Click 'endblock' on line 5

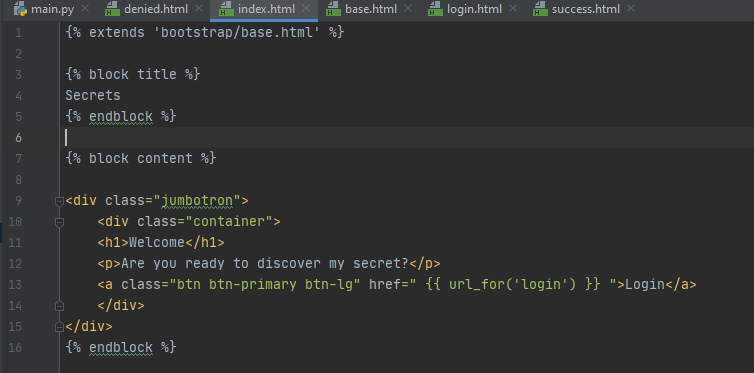point(121,116)
